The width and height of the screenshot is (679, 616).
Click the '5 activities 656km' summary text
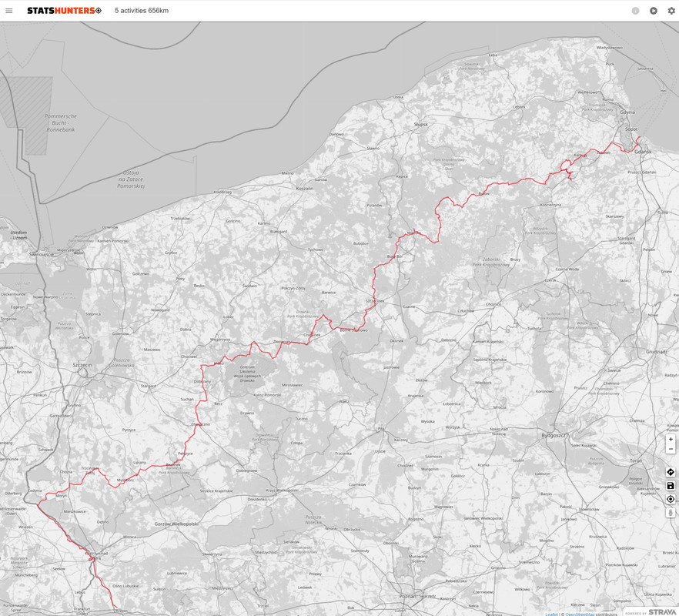point(142,11)
